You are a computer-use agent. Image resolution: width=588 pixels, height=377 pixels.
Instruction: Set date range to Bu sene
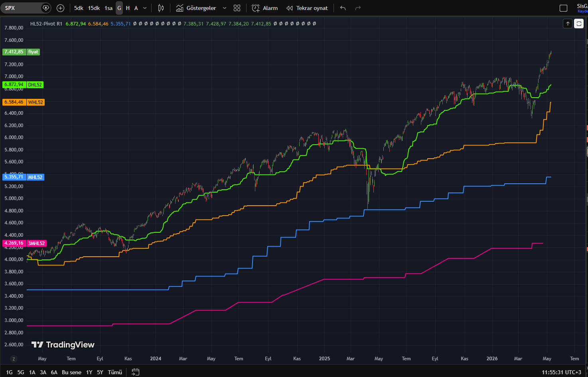(x=72, y=372)
